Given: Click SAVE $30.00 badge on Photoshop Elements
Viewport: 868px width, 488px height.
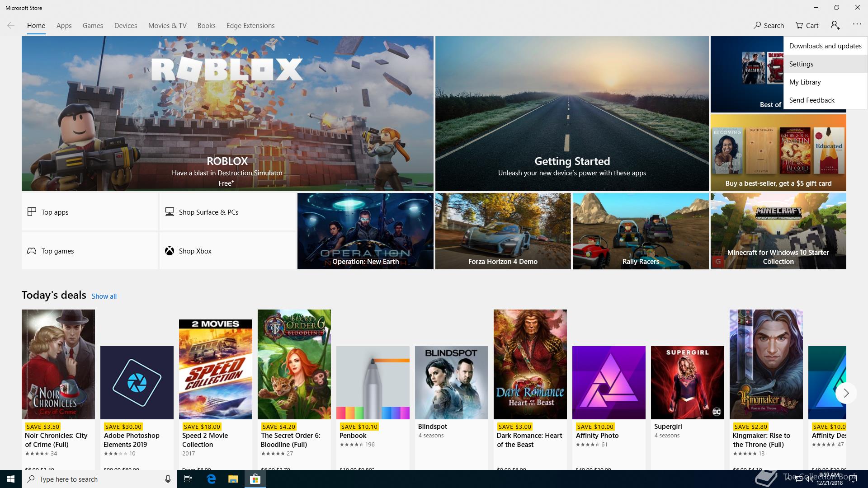Looking at the screenshot, I should [123, 427].
